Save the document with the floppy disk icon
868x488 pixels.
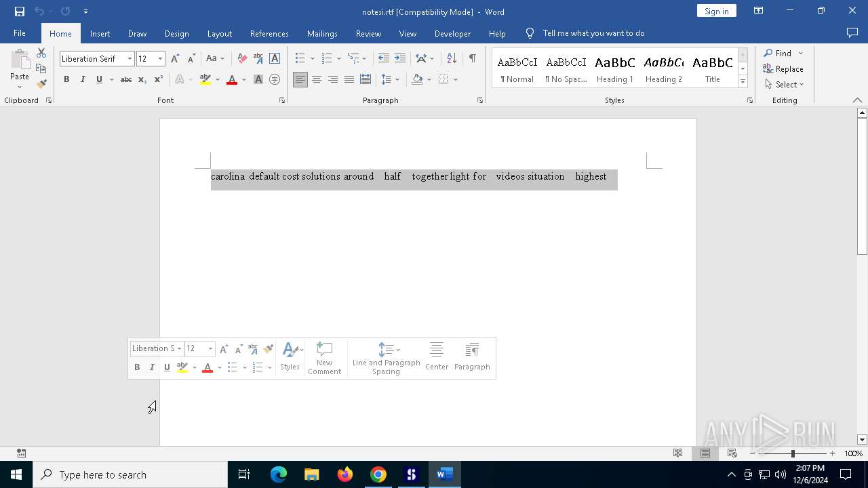(x=20, y=11)
